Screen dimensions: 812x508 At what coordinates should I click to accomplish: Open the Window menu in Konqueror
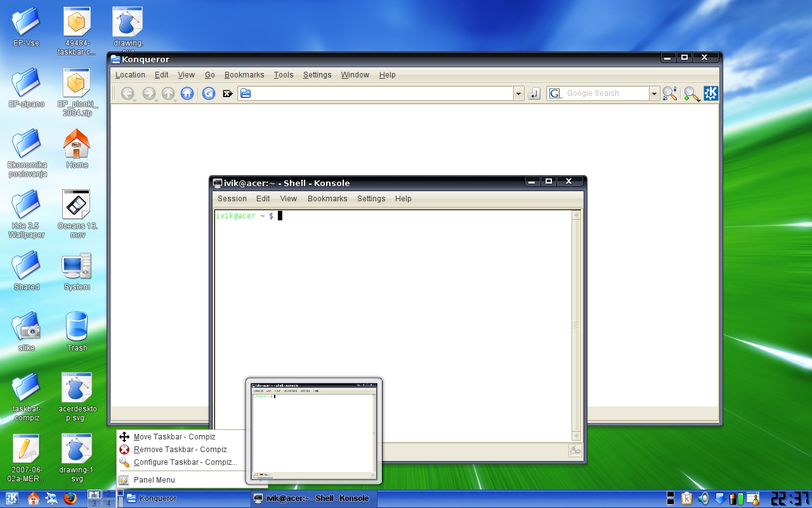pyautogui.click(x=355, y=75)
